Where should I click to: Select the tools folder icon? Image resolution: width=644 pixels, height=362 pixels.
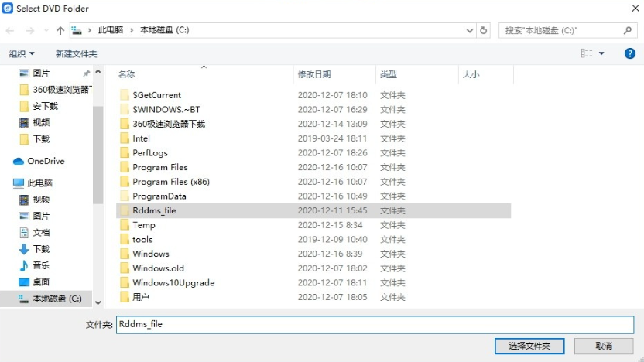click(x=125, y=239)
